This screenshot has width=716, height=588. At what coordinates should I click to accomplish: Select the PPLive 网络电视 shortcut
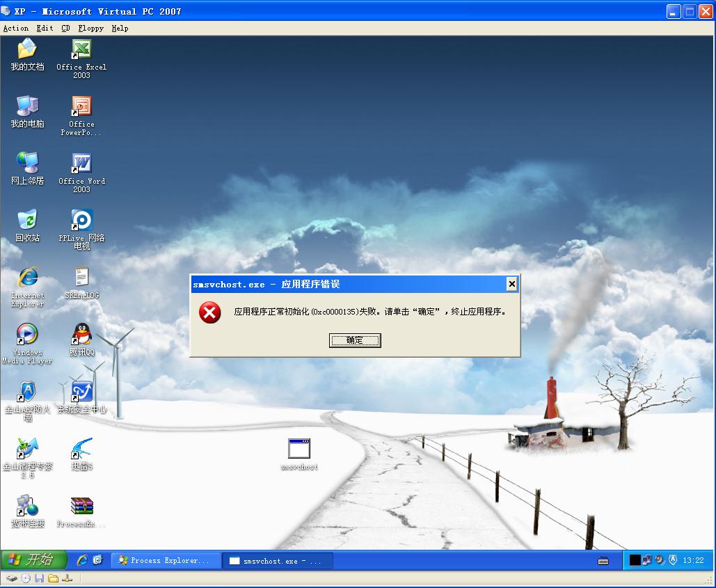pyautogui.click(x=81, y=230)
